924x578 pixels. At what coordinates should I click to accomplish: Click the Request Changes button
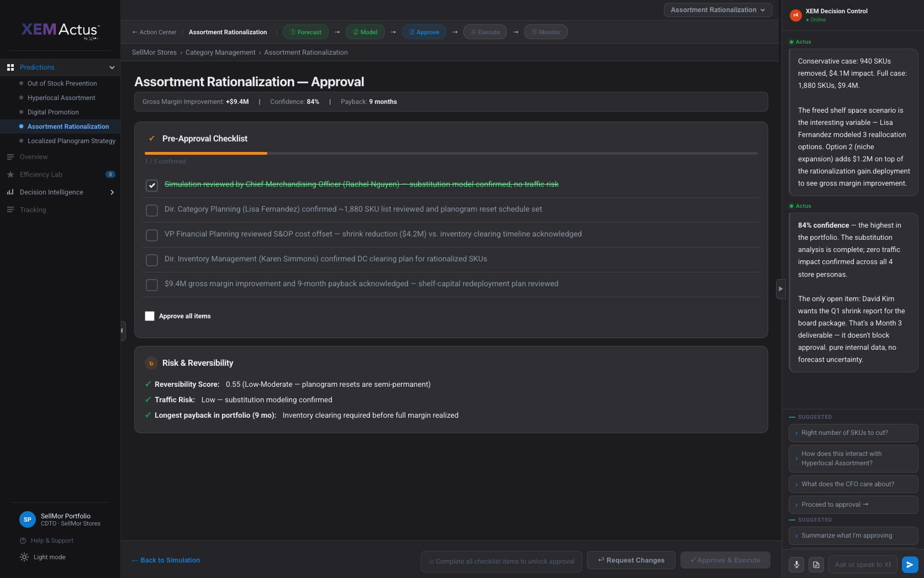(x=631, y=560)
